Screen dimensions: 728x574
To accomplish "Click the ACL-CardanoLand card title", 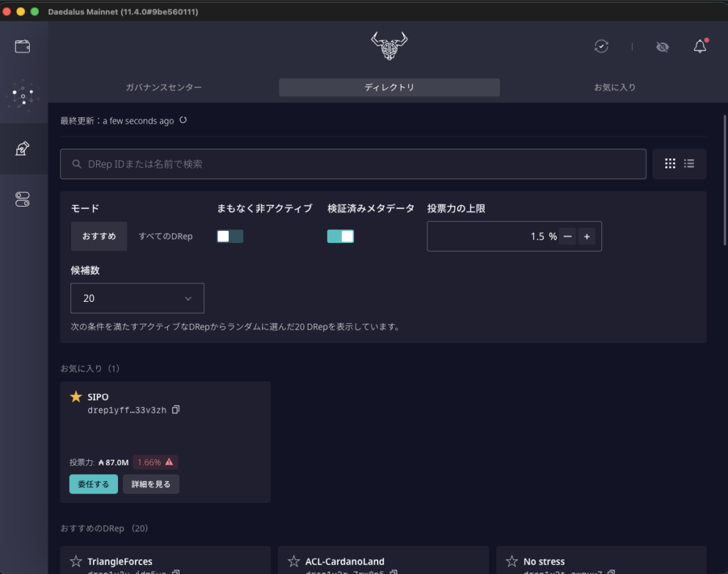I will (345, 561).
